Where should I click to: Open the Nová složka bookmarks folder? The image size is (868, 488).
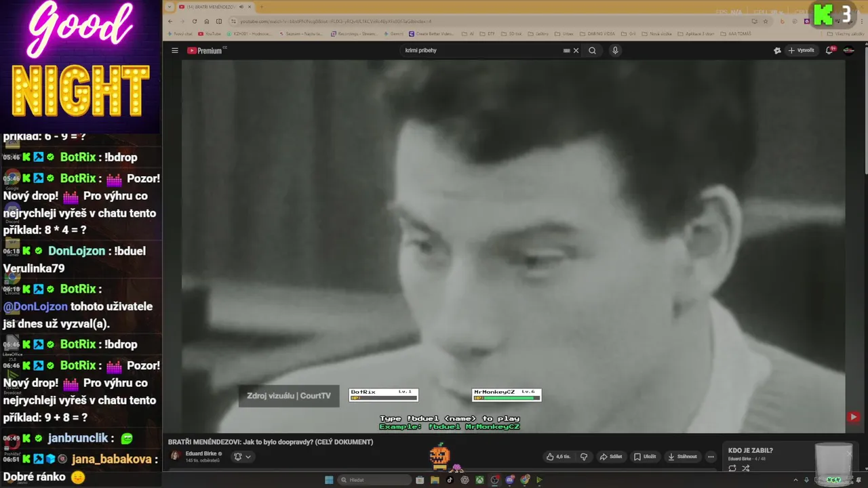tap(658, 33)
